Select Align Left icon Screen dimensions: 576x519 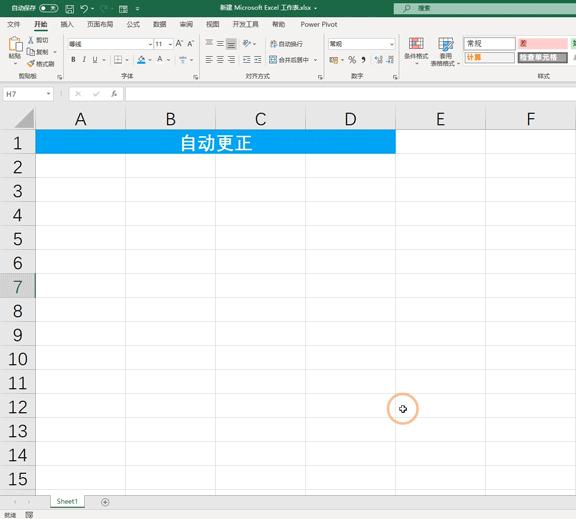coord(209,60)
